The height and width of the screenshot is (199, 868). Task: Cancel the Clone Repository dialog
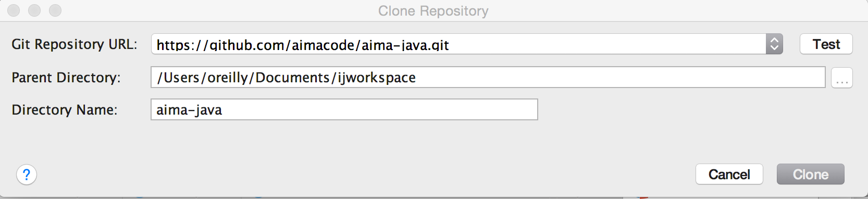pos(729,175)
